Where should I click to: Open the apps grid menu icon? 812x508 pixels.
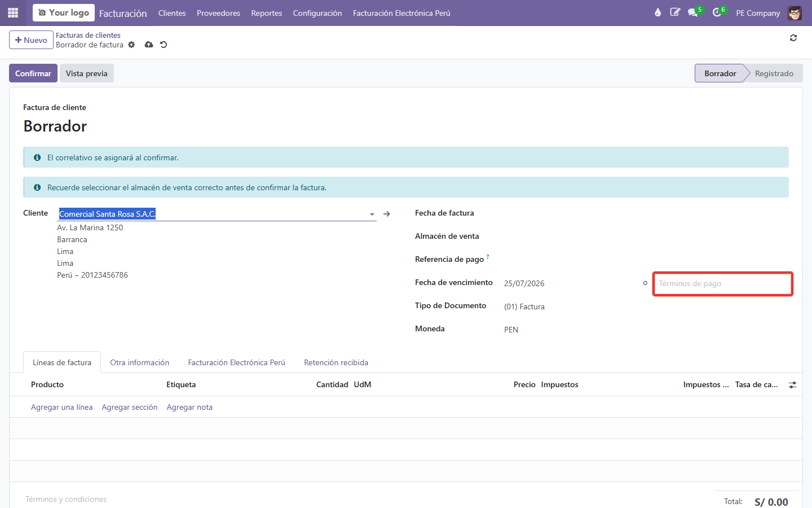coord(13,12)
